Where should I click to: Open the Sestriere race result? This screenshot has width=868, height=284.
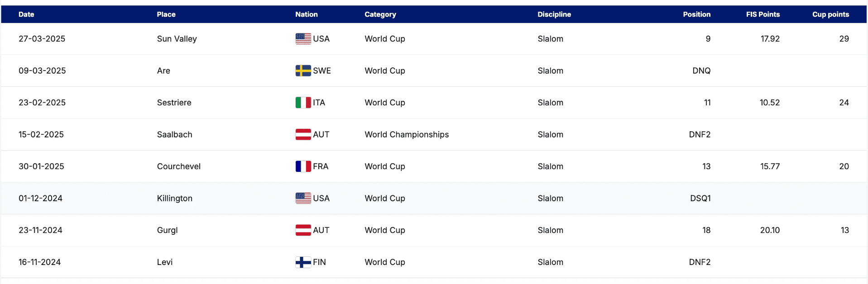click(x=174, y=103)
